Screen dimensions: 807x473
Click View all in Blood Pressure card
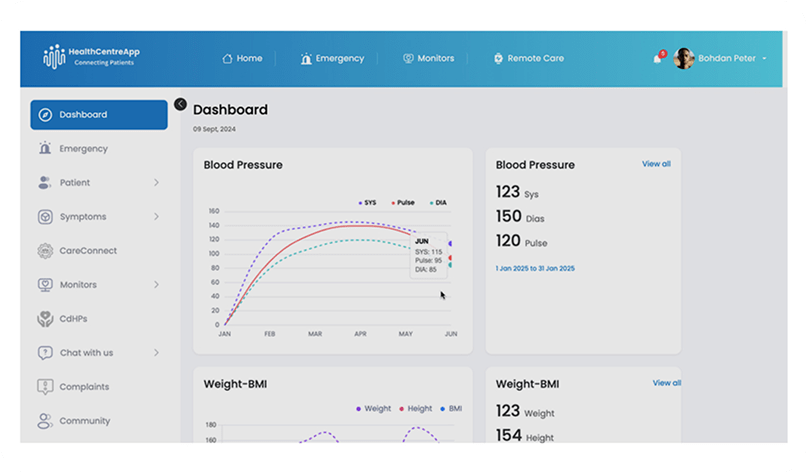[656, 164]
